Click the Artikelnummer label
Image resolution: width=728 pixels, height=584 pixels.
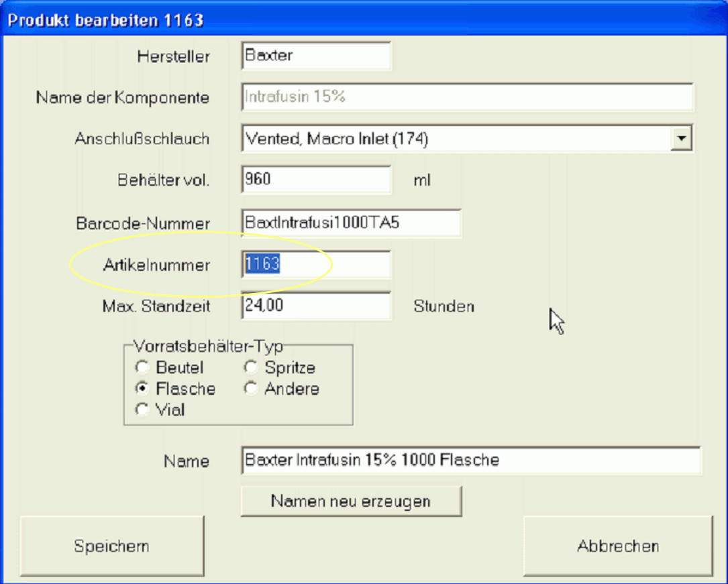coord(156,265)
